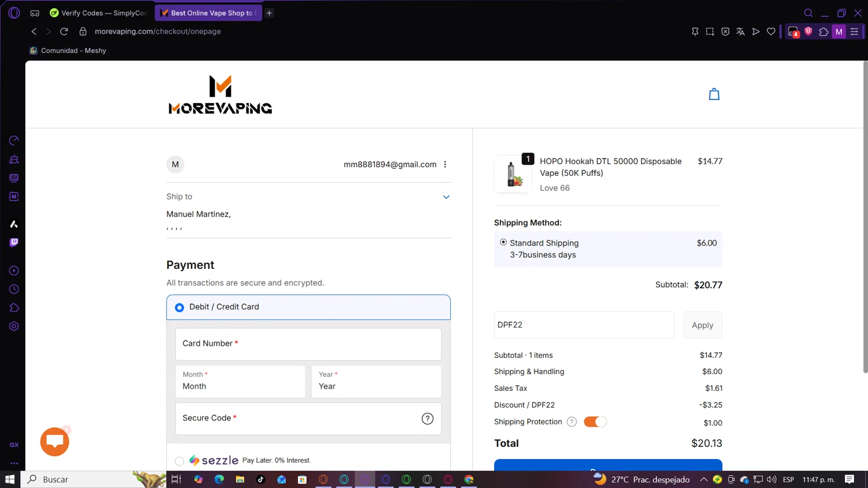Go back to the previous page
The image size is (868, 488).
[x=34, y=31]
